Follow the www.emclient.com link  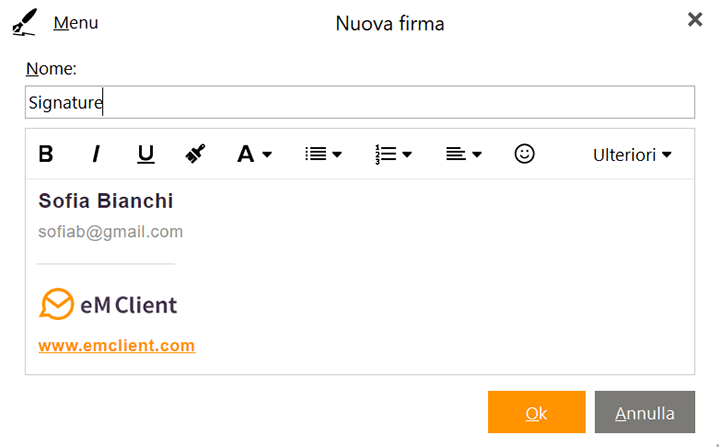click(117, 345)
